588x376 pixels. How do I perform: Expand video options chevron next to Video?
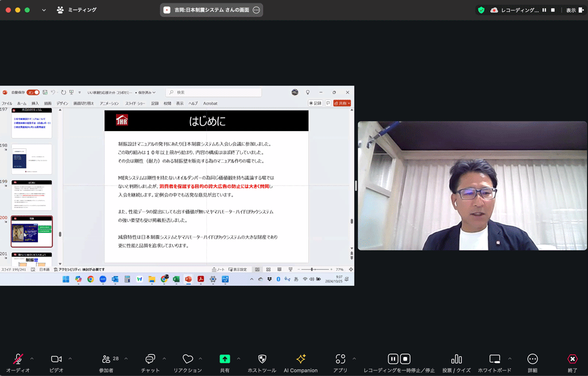click(x=70, y=359)
